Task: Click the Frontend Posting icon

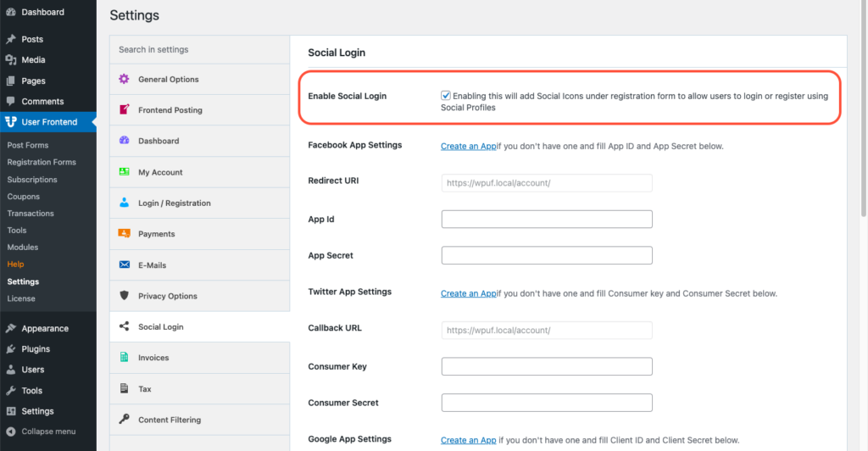Action: [x=124, y=110]
